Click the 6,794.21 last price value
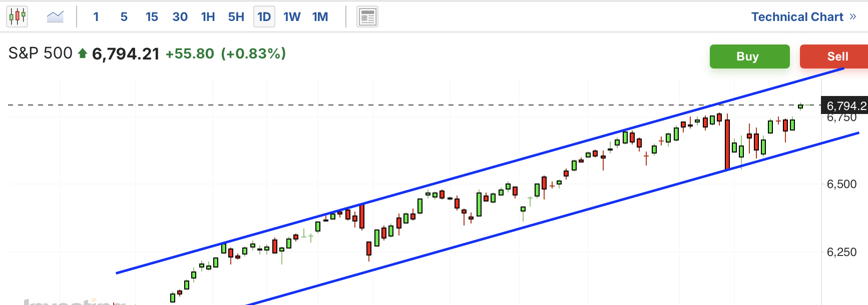This screenshot has height=305, width=868. tap(126, 53)
